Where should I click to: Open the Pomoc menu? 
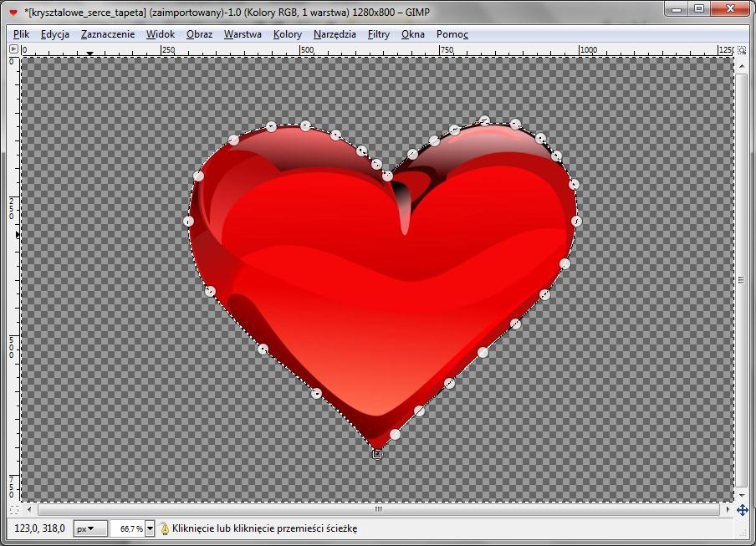[x=452, y=34]
